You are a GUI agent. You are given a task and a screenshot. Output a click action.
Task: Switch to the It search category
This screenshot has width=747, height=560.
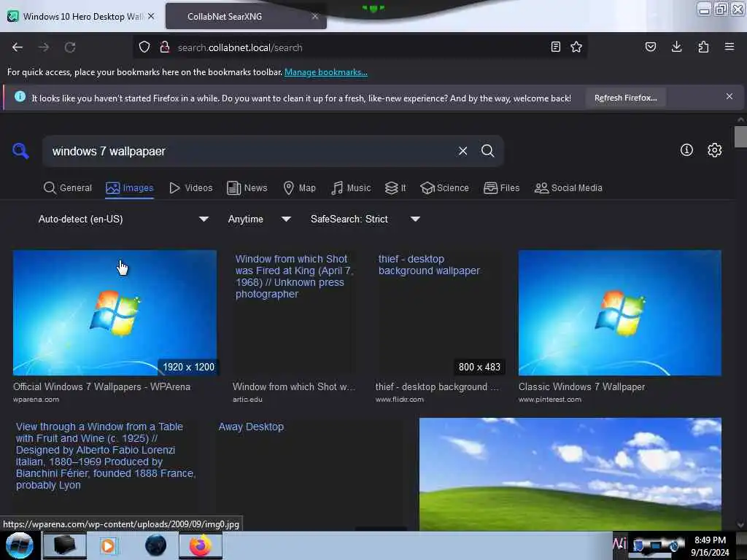(395, 187)
